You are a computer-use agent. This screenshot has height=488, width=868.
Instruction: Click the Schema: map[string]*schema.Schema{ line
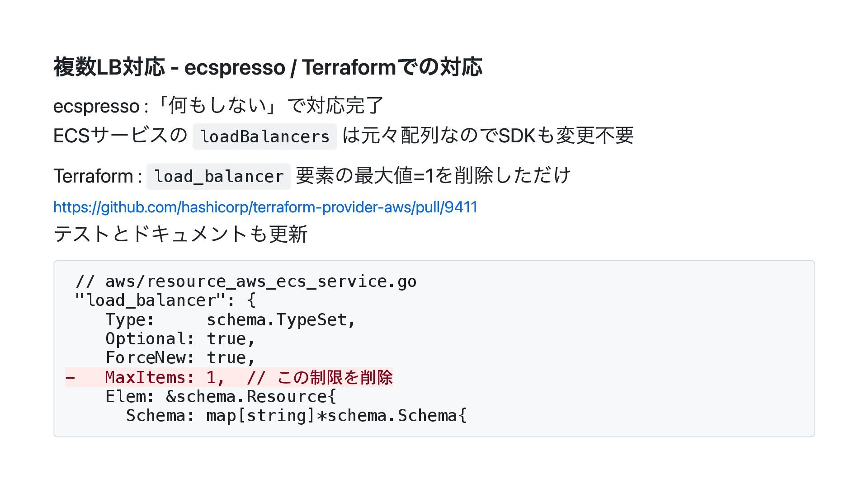point(297,416)
